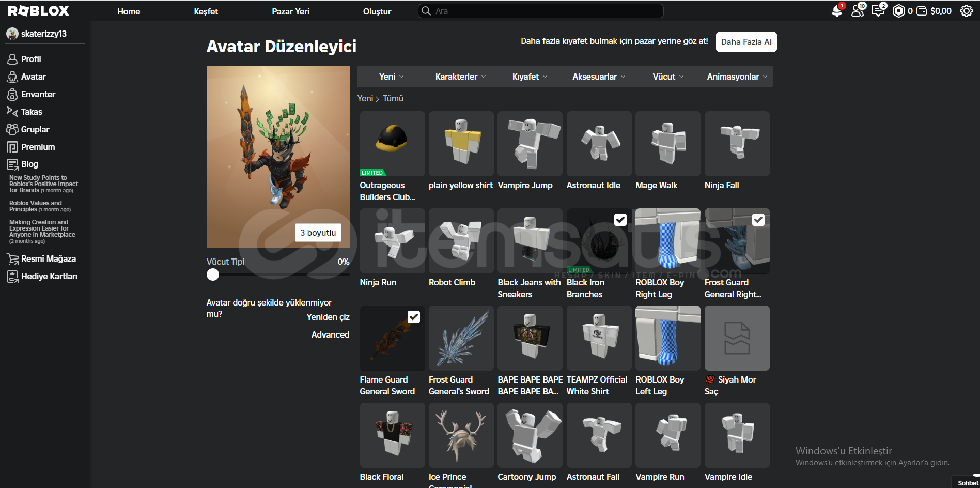Adjust the Vücut Tipi slider handle
The height and width of the screenshot is (488, 980).
pos(213,274)
